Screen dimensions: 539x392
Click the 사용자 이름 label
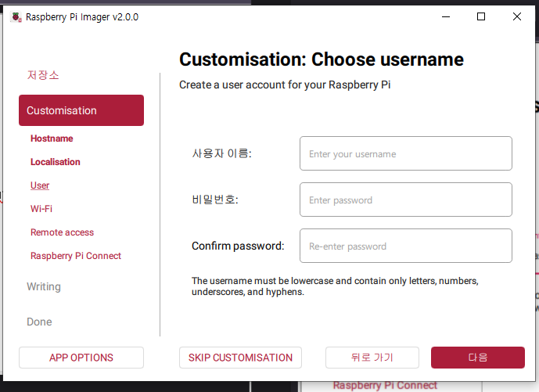point(221,153)
